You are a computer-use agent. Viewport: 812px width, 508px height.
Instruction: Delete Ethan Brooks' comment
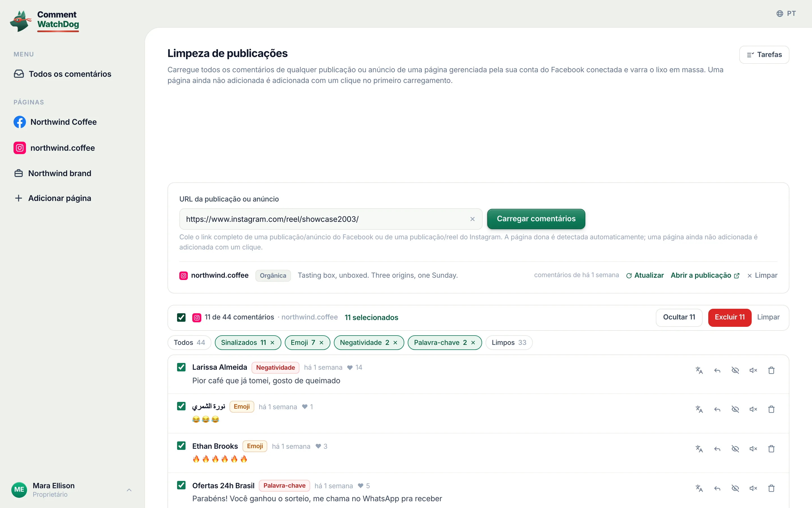pos(771,449)
